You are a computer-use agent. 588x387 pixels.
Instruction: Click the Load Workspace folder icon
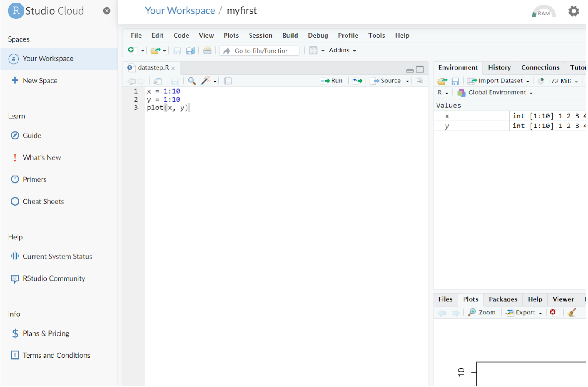(x=442, y=81)
